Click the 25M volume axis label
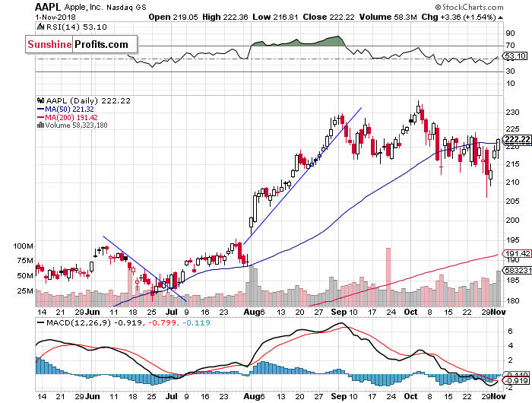Screen dimensions: 532x403 [25, 291]
